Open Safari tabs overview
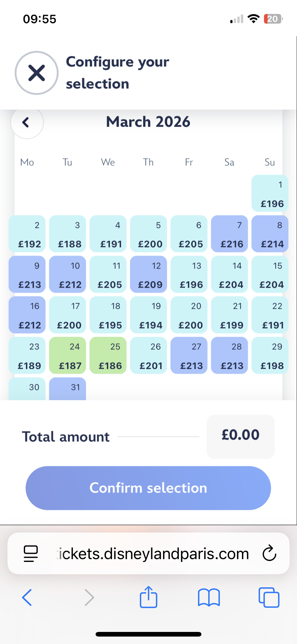The height and width of the screenshot is (644, 297). [269, 597]
